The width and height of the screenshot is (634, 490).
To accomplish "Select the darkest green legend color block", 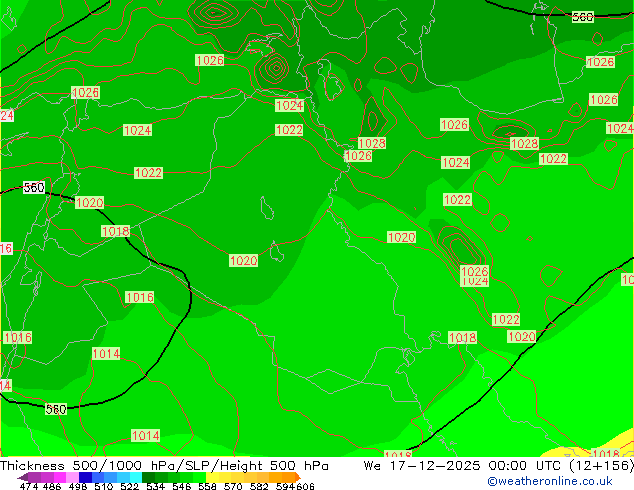I will (x=148, y=477).
